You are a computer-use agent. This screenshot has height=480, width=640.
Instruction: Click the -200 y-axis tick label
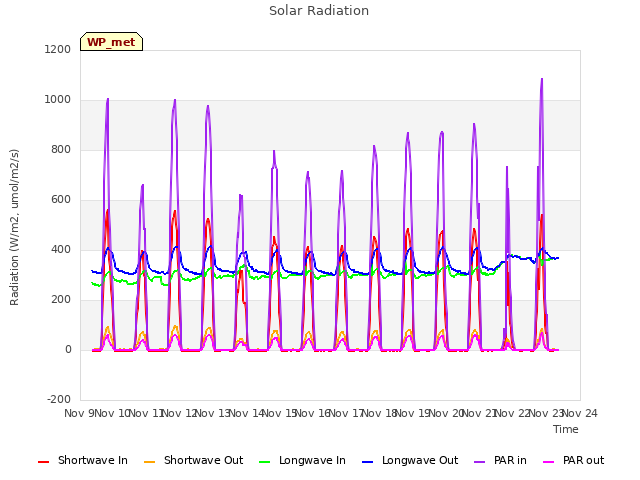[x=59, y=399]
